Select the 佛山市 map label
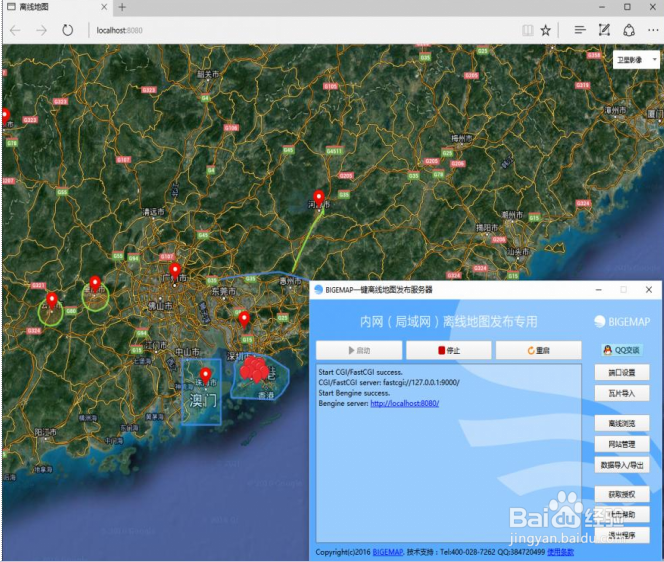 point(160,305)
